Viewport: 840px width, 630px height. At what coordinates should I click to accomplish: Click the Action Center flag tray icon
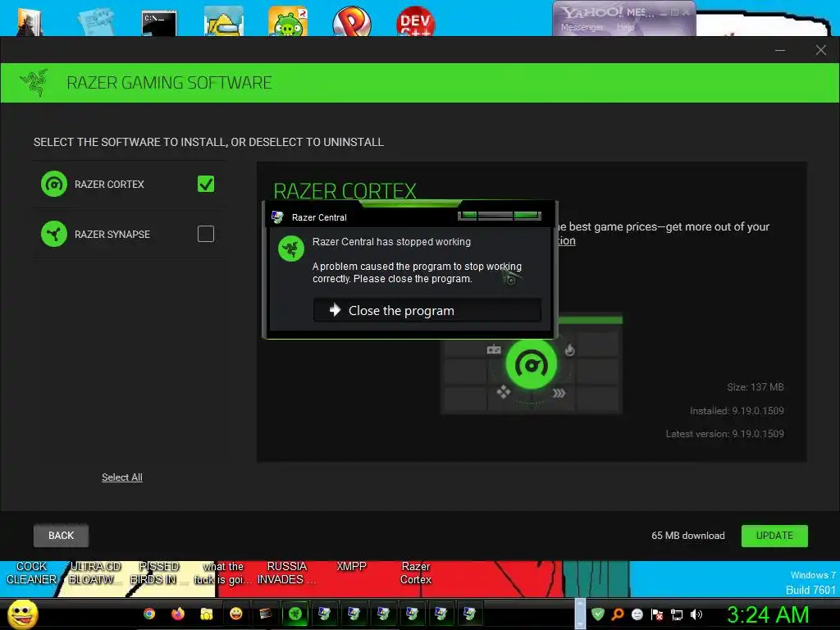[x=657, y=614]
